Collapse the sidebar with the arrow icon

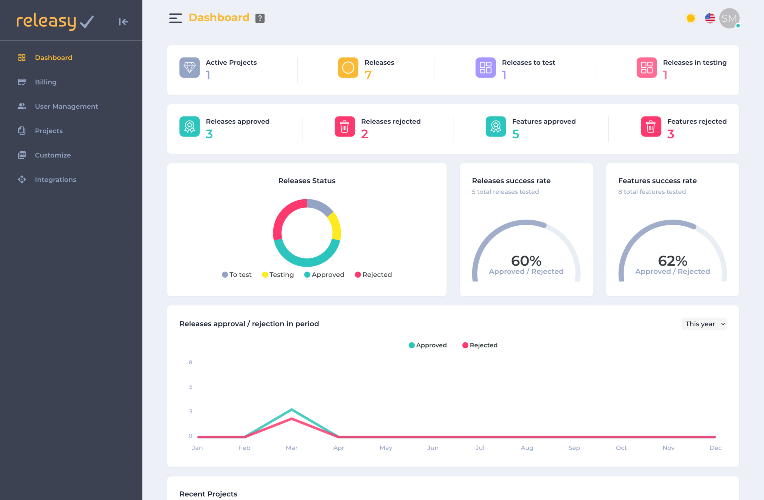point(123,21)
